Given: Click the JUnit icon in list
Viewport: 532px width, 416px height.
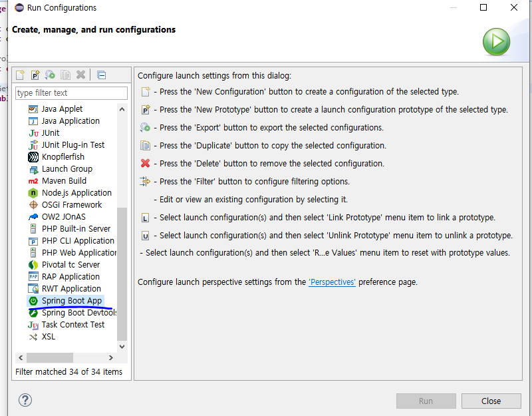Looking at the screenshot, I should click(33, 133).
